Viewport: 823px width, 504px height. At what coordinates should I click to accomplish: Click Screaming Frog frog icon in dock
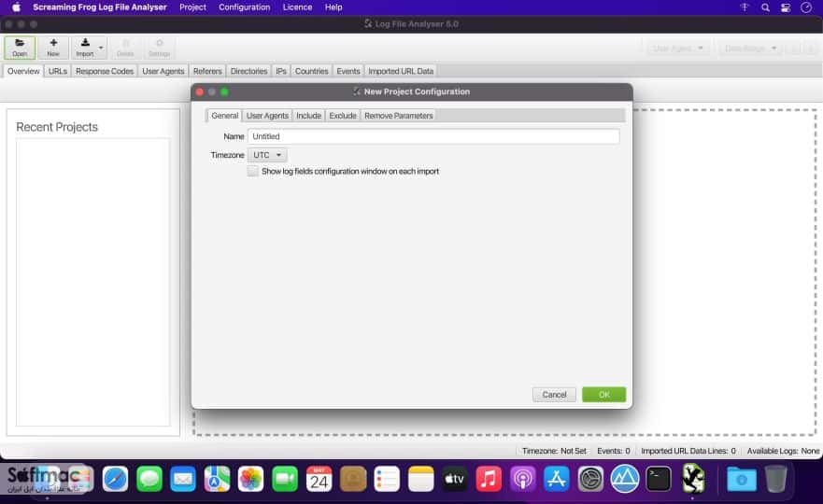[x=693, y=479]
